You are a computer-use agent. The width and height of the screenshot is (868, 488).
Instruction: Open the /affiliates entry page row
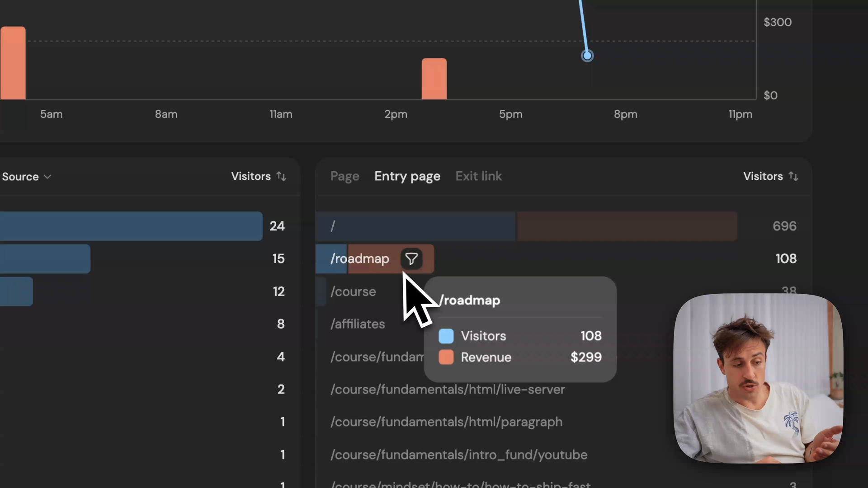pos(358,324)
